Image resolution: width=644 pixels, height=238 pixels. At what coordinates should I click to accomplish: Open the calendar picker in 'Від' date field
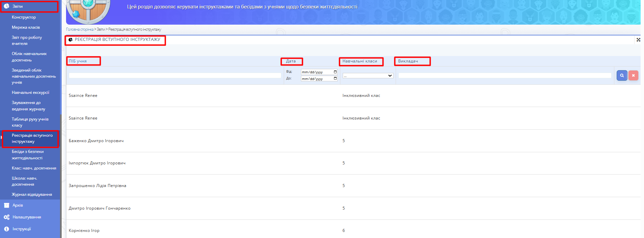(335, 72)
